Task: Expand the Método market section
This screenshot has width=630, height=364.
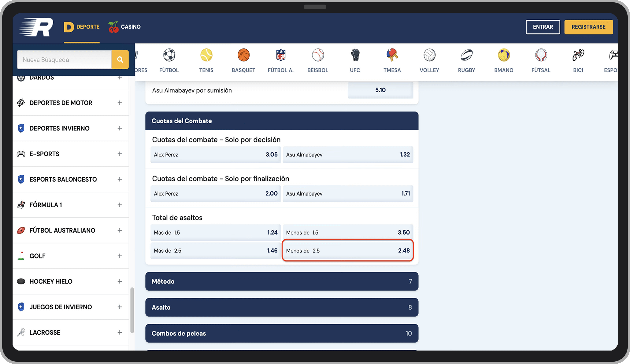Action: tap(281, 281)
